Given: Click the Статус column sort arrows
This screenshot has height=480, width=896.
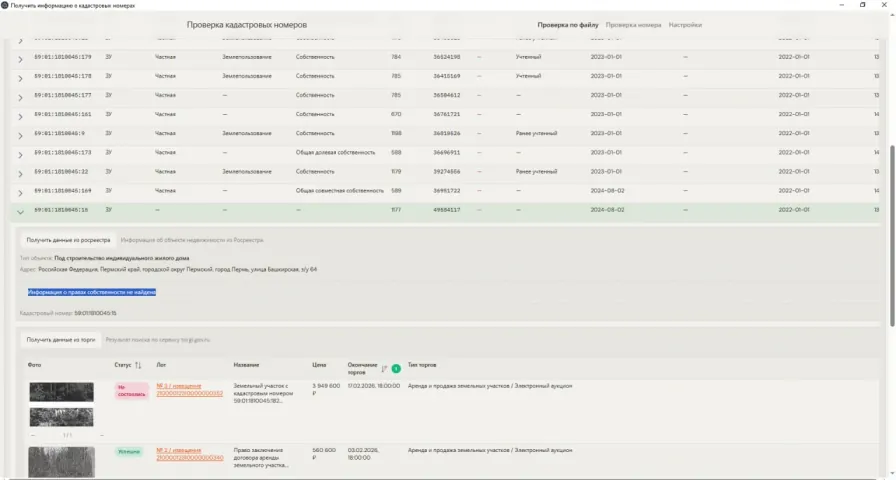Looking at the screenshot, I should (x=138, y=365).
